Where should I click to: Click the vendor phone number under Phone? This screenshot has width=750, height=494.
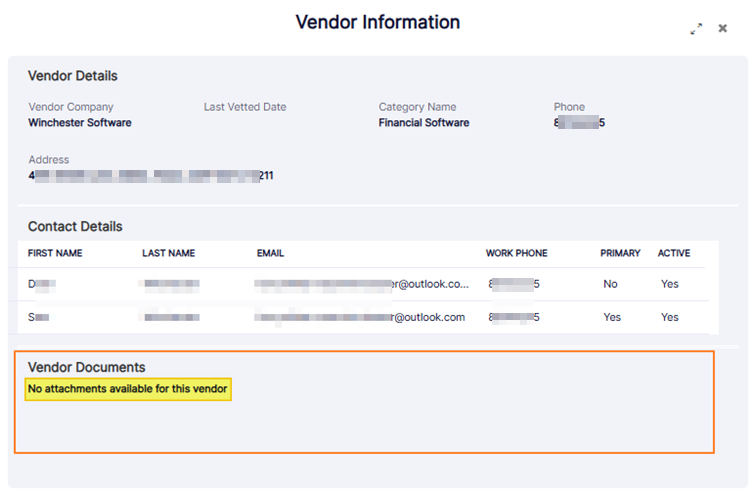579,123
